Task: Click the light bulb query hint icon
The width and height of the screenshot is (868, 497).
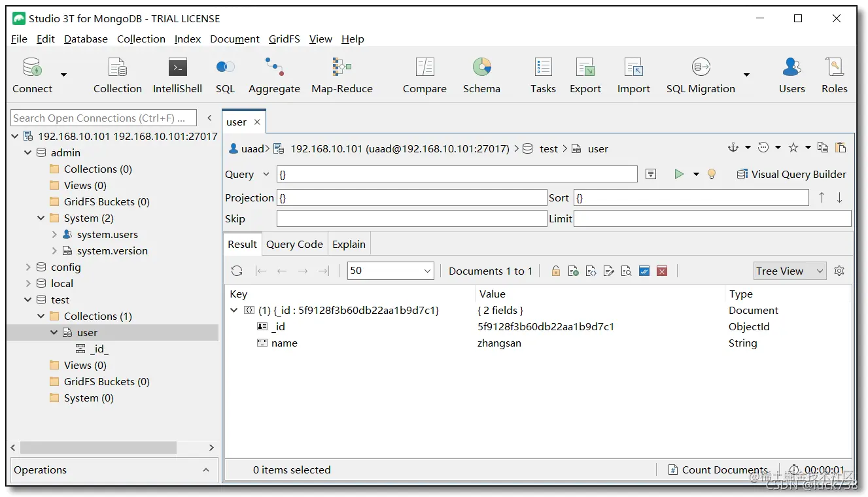Action: [x=712, y=174]
